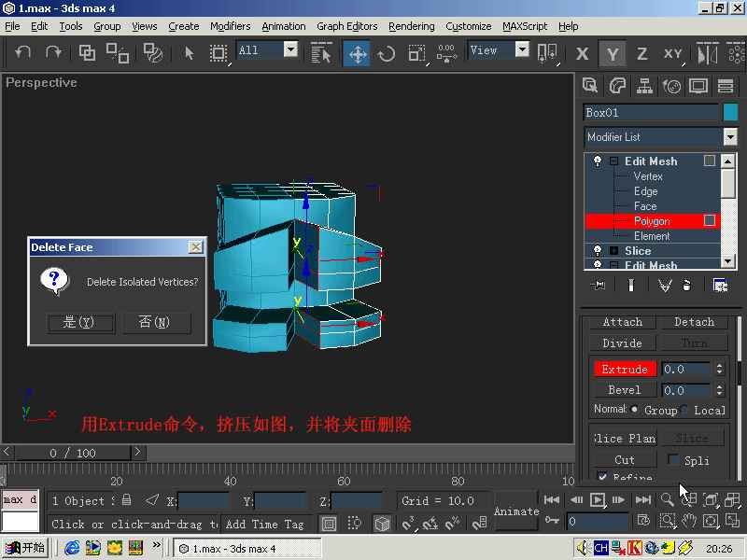Image resolution: width=747 pixels, height=560 pixels.
Task: Open the Modifiers menu
Action: 230,26
